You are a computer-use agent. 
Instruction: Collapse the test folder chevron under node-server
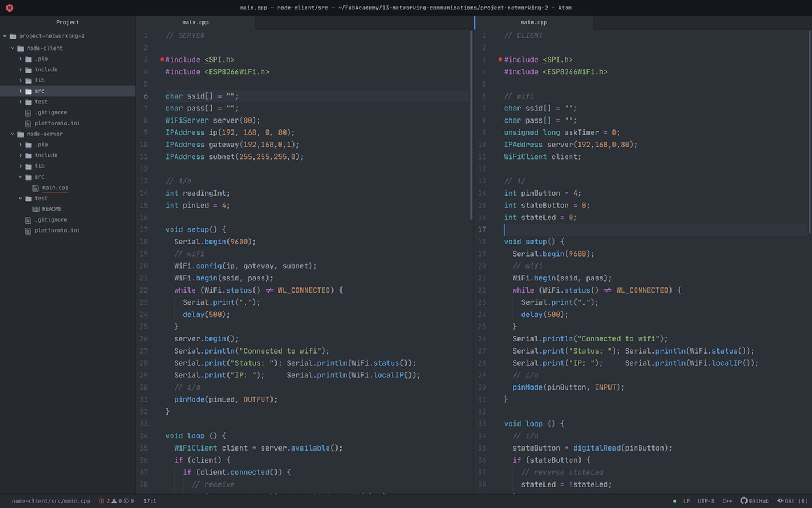click(x=21, y=199)
